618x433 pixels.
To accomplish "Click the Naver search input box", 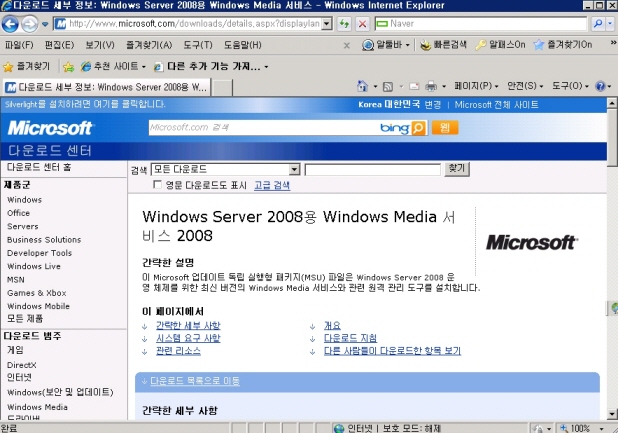I will click(x=480, y=24).
